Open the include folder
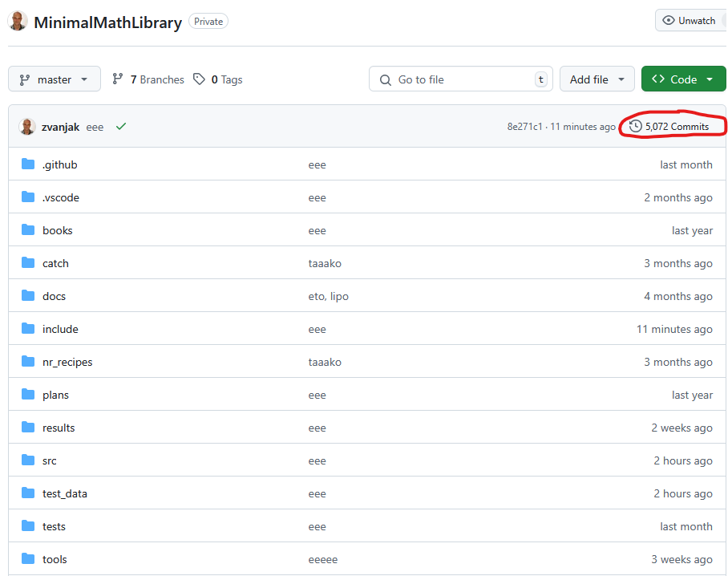728x576 pixels. click(x=60, y=329)
